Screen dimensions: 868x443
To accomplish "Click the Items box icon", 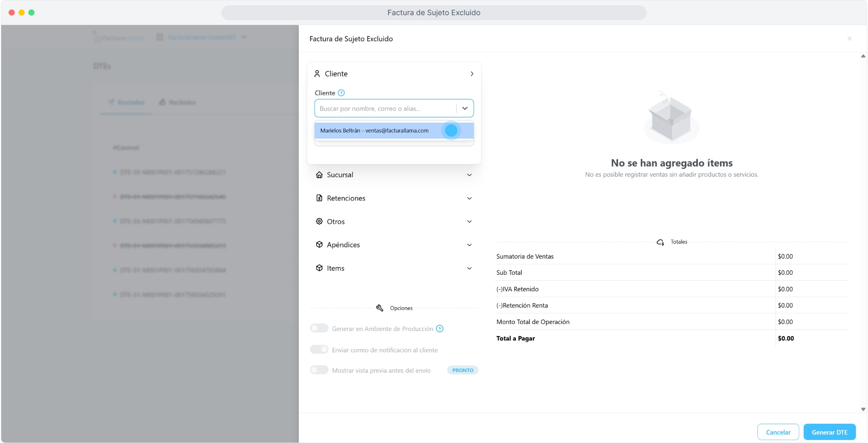I will tap(319, 268).
